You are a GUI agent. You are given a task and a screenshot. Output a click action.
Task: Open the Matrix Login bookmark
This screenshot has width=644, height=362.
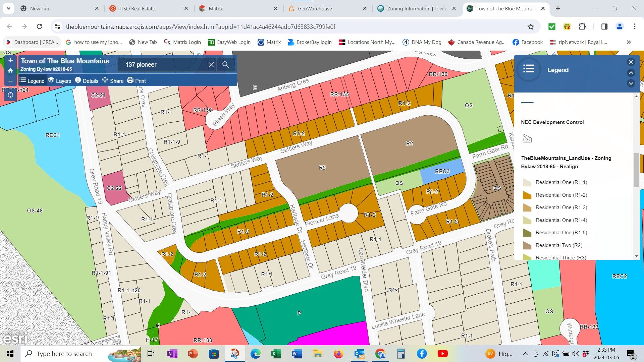click(182, 42)
